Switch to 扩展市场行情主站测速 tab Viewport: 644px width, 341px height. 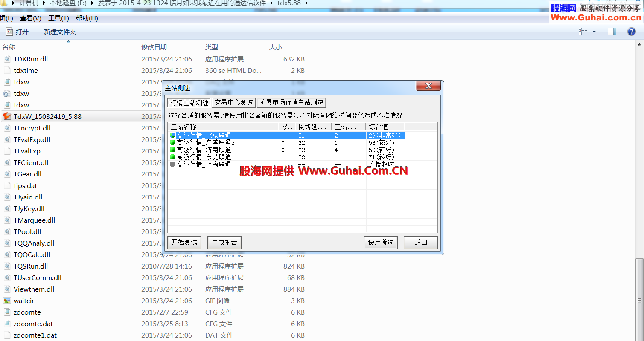pos(291,103)
